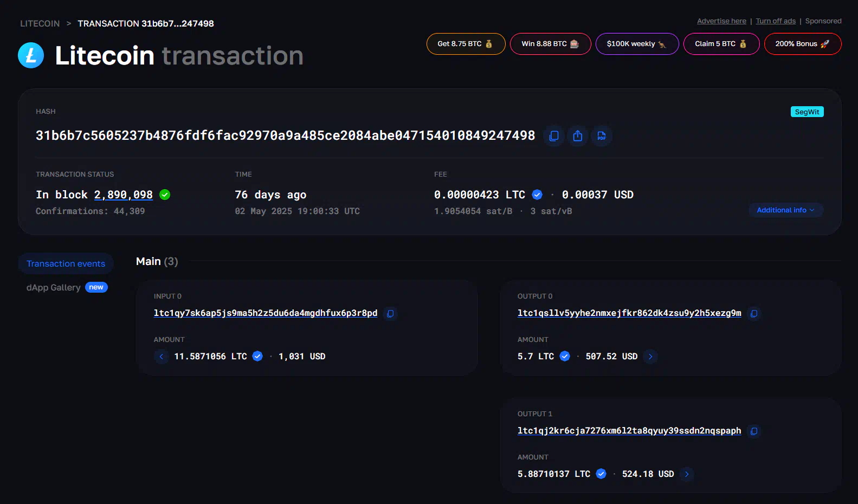Click the Confirmations: 44,309 text
This screenshot has height=504, width=858.
(x=91, y=211)
